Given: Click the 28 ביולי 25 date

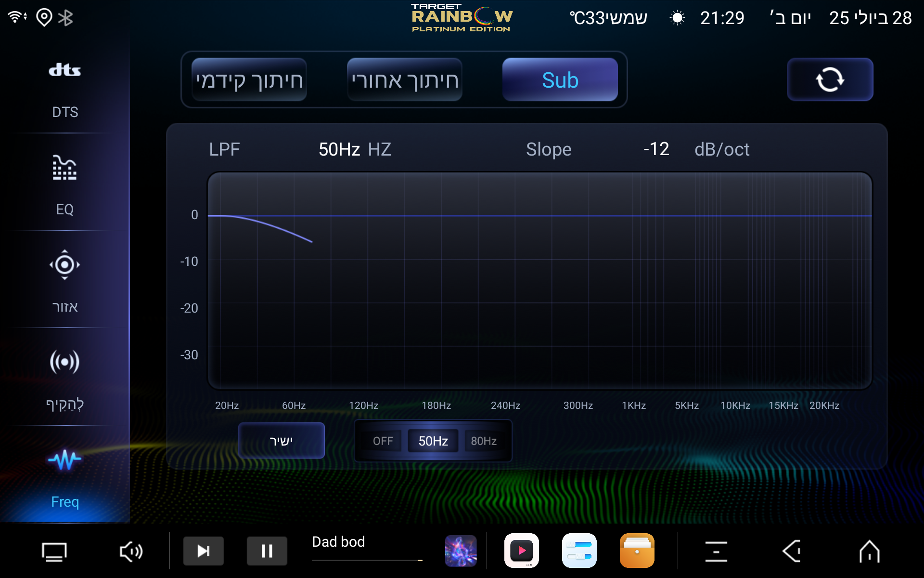Looking at the screenshot, I should pyautogui.click(x=870, y=18).
